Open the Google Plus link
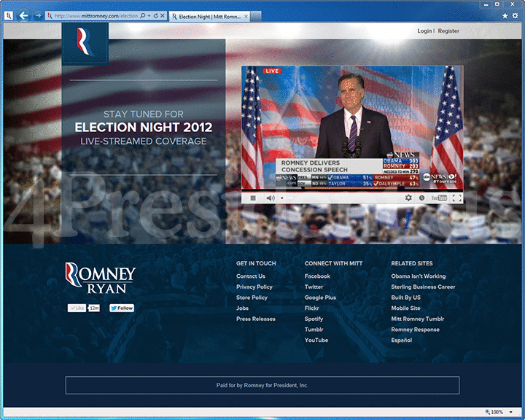Viewport: 525px width, 420px height. (320, 297)
